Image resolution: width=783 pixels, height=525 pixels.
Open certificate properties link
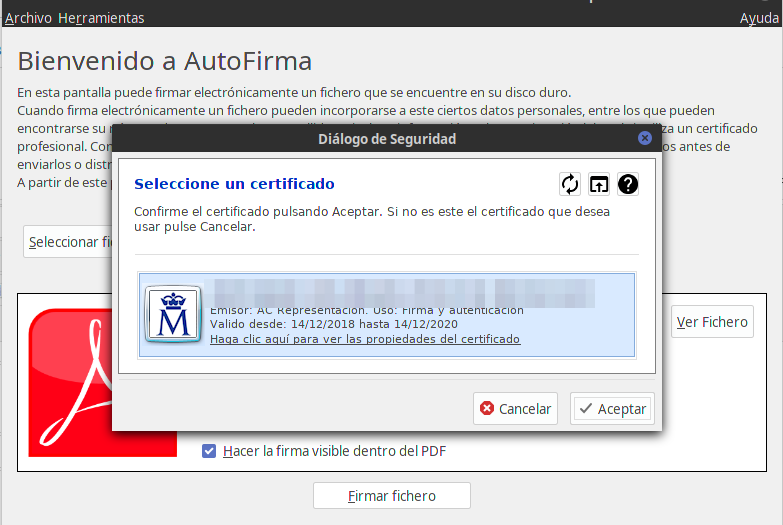coord(365,339)
